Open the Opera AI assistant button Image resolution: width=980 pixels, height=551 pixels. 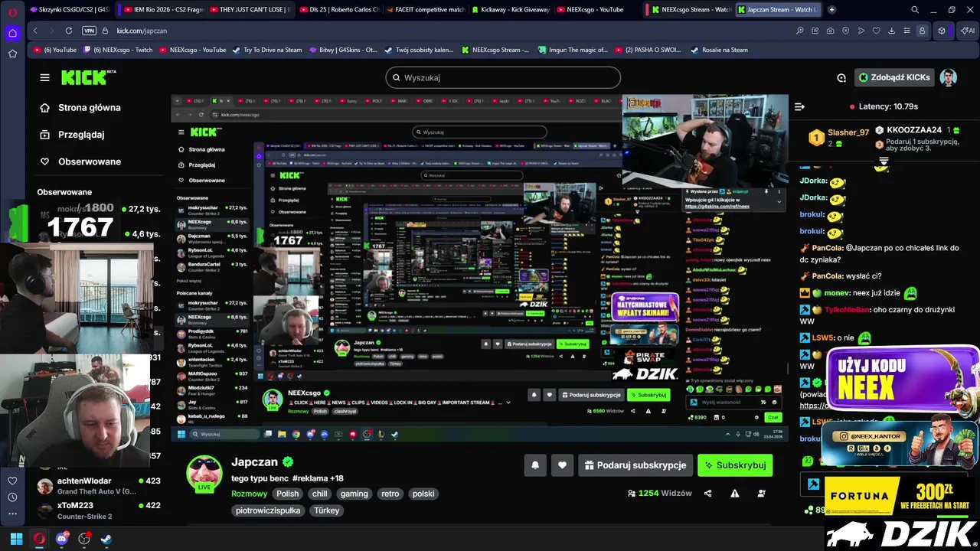click(x=968, y=31)
